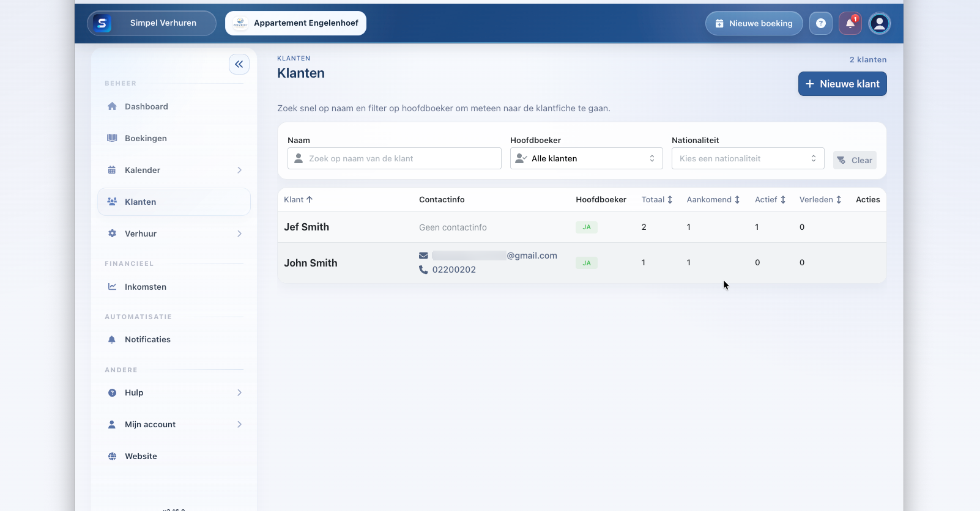Click the Simpel Verhuren header button
The width and height of the screenshot is (980, 511).
[x=152, y=23]
